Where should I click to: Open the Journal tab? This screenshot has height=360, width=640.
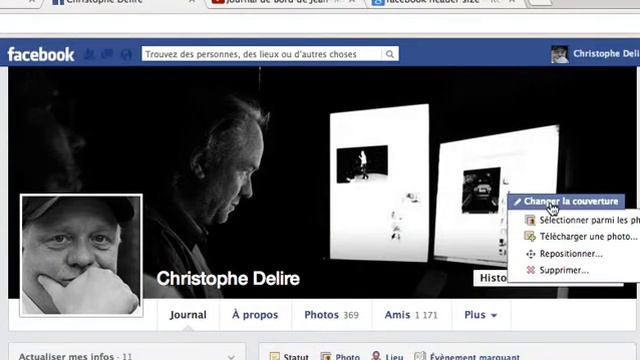pos(188,315)
